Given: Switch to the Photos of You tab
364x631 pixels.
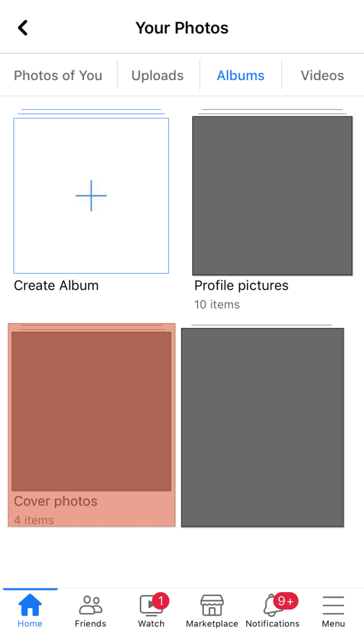Looking at the screenshot, I should click(58, 75).
